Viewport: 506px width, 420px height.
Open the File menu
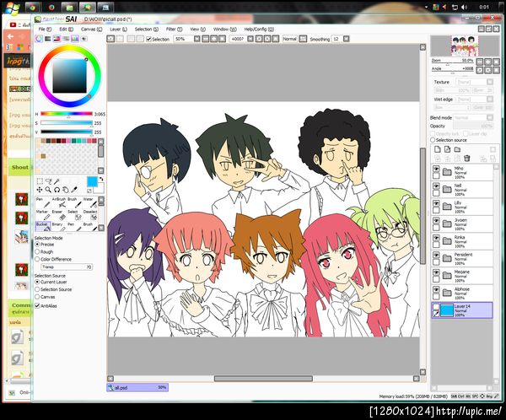(45, 29)
